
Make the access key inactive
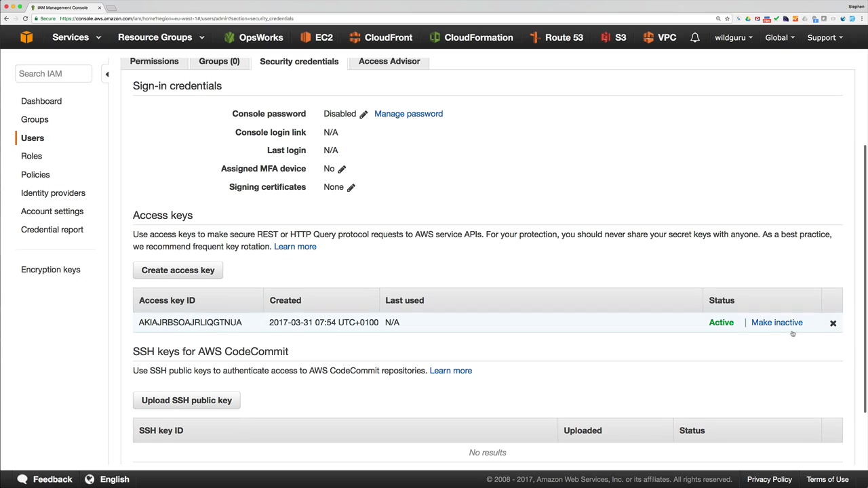(x=776, y=323)
